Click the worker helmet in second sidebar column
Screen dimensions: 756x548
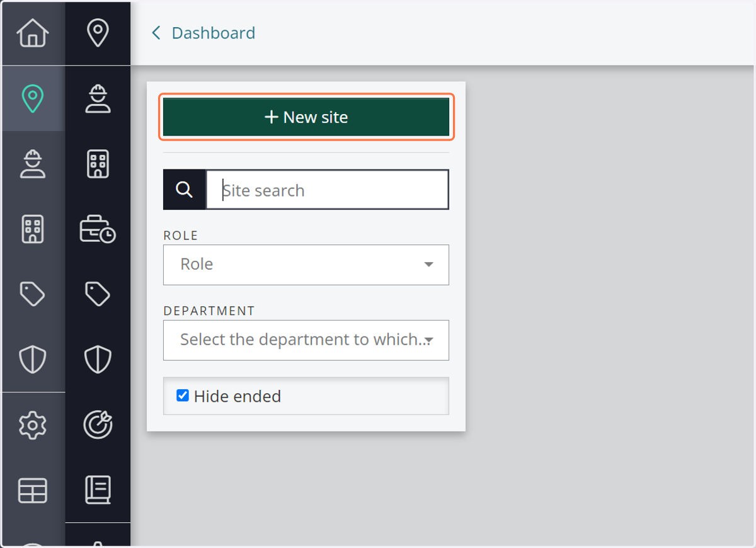click(x=98, y=98)
